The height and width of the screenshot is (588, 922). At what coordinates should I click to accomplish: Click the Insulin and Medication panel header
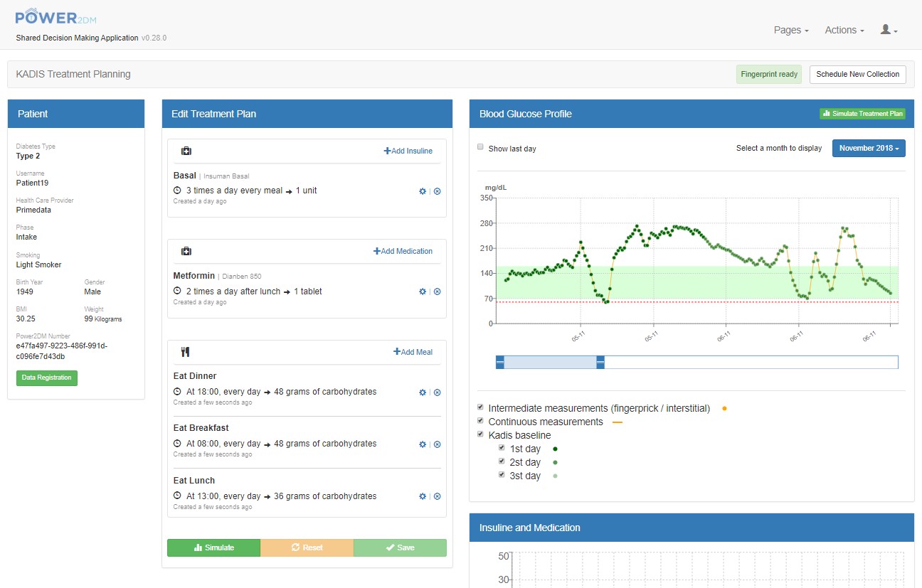691,528
